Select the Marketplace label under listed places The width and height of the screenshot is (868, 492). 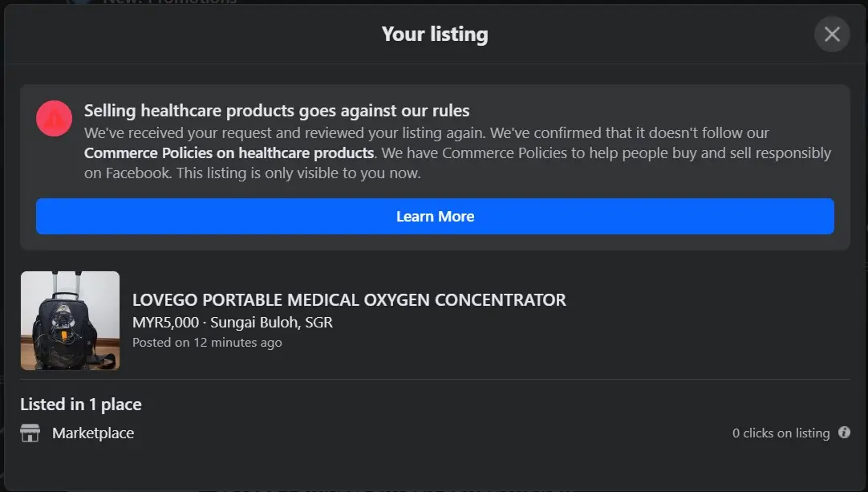tap(93, 433)
